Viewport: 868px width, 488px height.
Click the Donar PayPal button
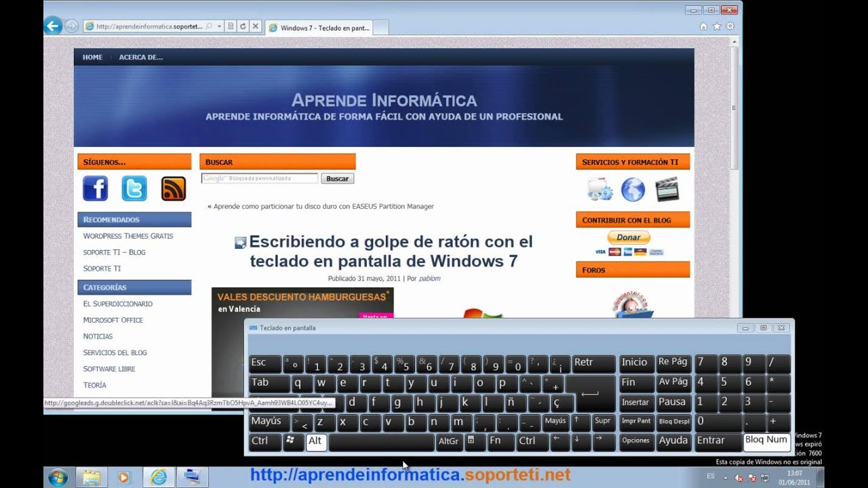tap(629, 238)
